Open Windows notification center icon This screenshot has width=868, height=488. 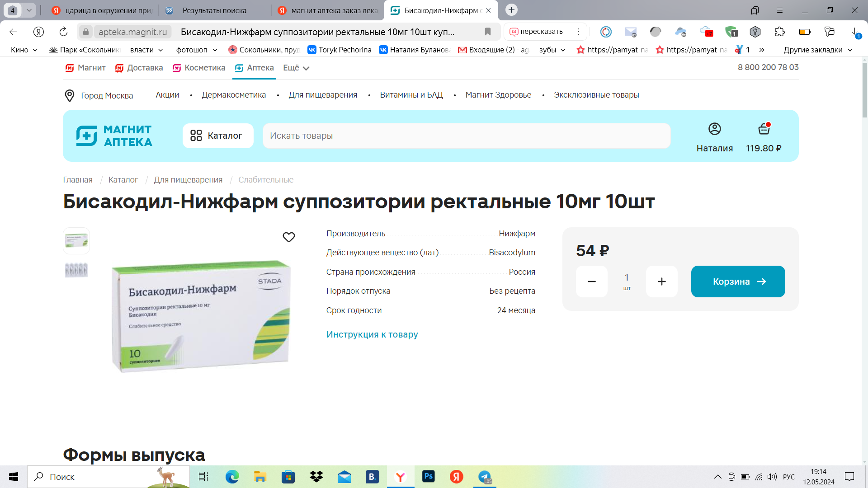[849, 477]
